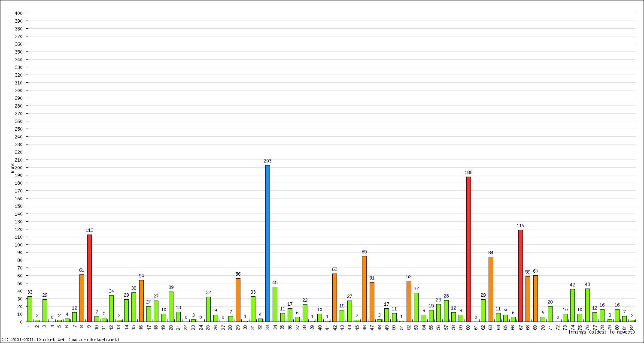Image resolution: width=644 pixels, height=343 pixels.
Task: Select the red 119-run bar at innings 67
Action: pos(520,276)
